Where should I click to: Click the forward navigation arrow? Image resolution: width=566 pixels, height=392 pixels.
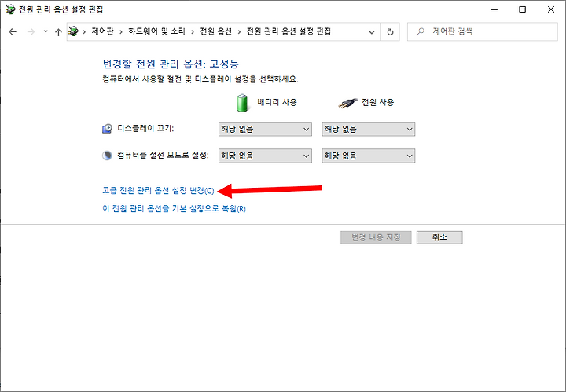pyautogui.click(x=31, y=31)
